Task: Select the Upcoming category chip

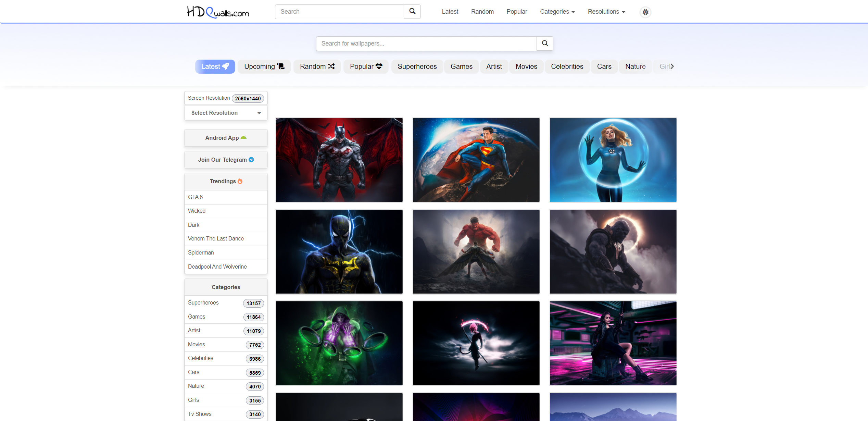Action: coord(264,66)
